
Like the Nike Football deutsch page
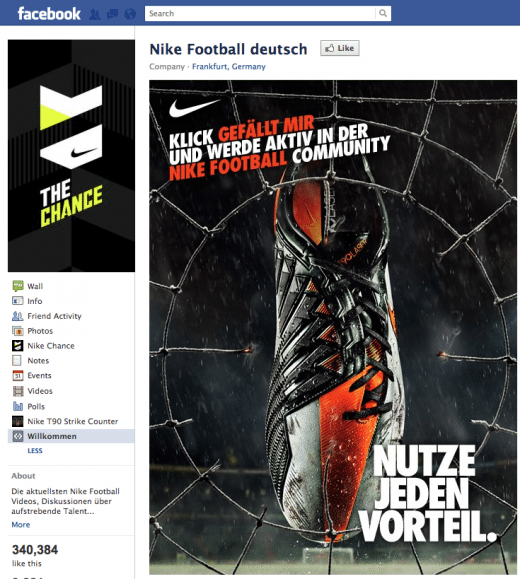tap(340, 48)
